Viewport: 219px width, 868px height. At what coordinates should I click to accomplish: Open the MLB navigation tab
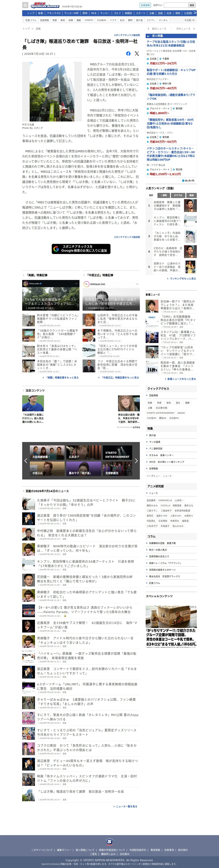(x=93, y=13)
